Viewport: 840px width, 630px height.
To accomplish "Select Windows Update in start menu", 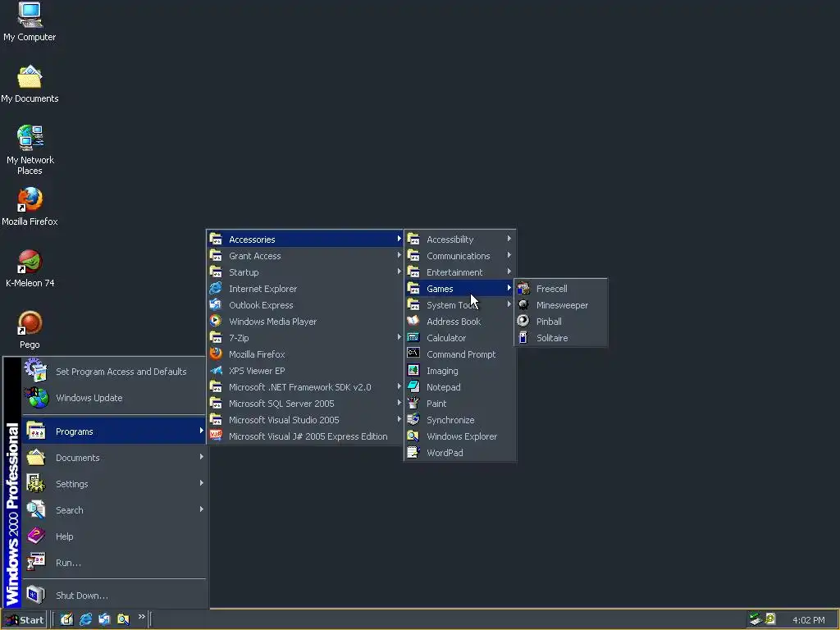I will [x=114, y=398].
